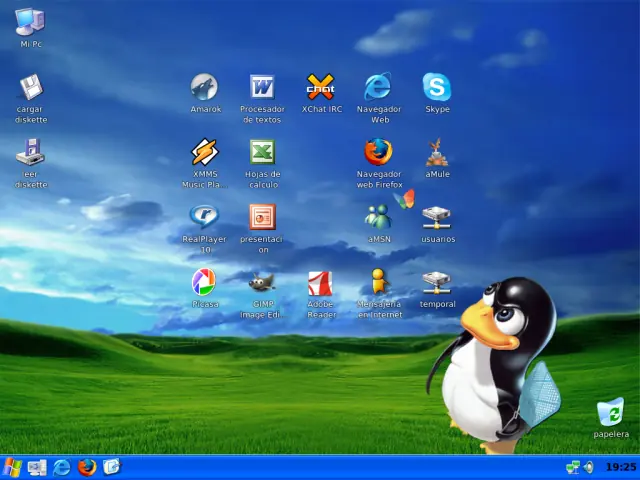Click the 19:25 clock
640x480 pixels.
click(x=621, y=467)
